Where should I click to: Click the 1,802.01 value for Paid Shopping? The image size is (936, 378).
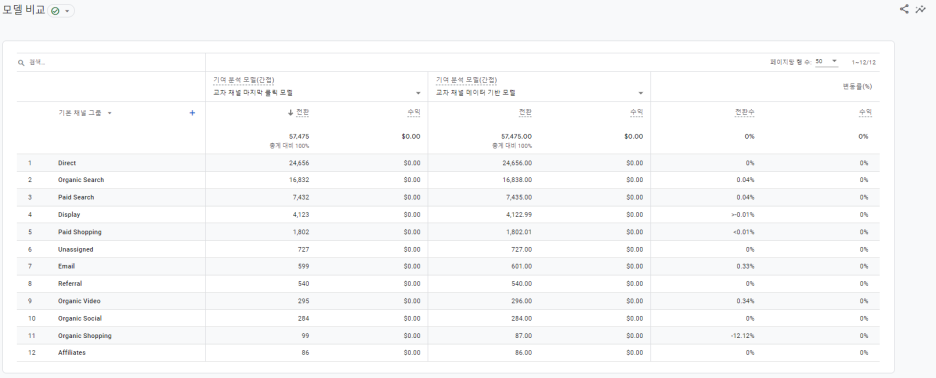click(x=519, y=232)
